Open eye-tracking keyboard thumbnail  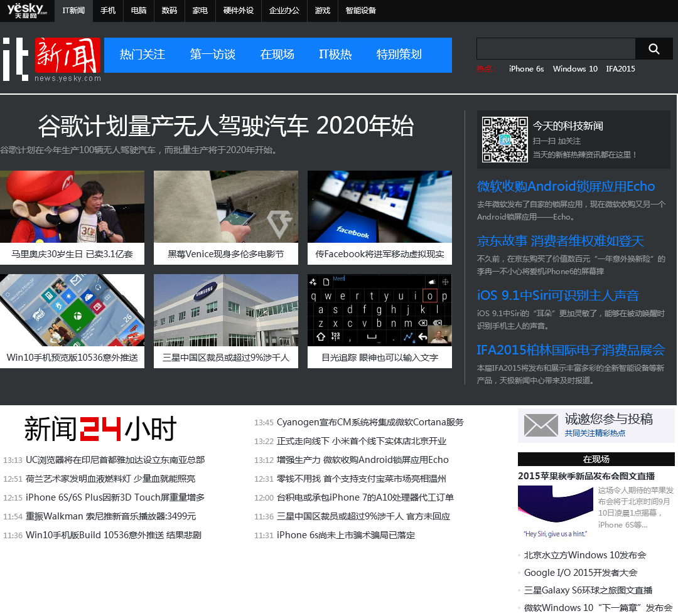(380, 310)
